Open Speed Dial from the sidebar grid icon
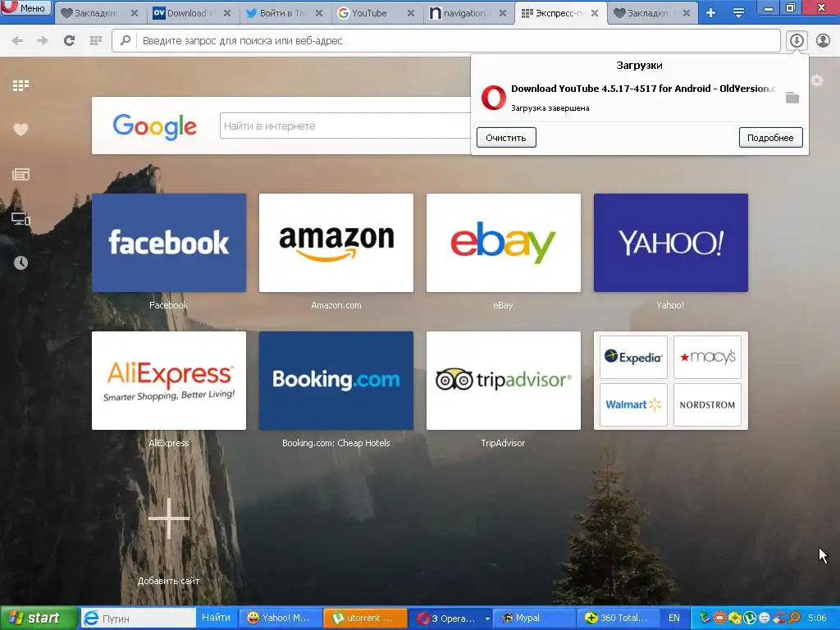 21,85
